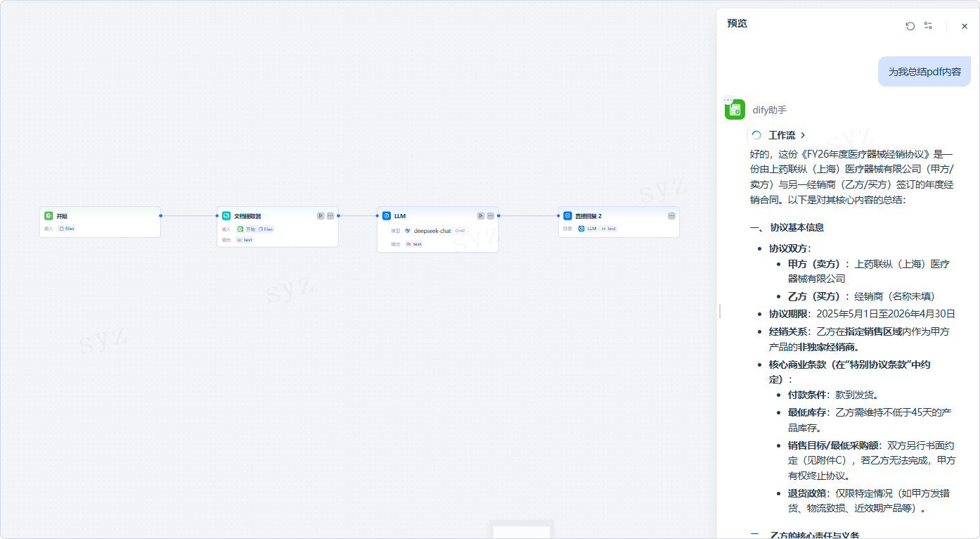Click the 预览 panel title
The height and width of the screenshot is (539, 980).
[737, 24]
